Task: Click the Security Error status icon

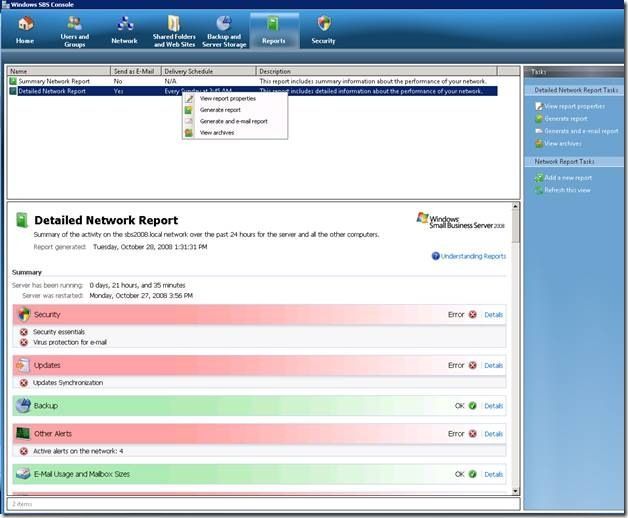Action: [473, 314]
